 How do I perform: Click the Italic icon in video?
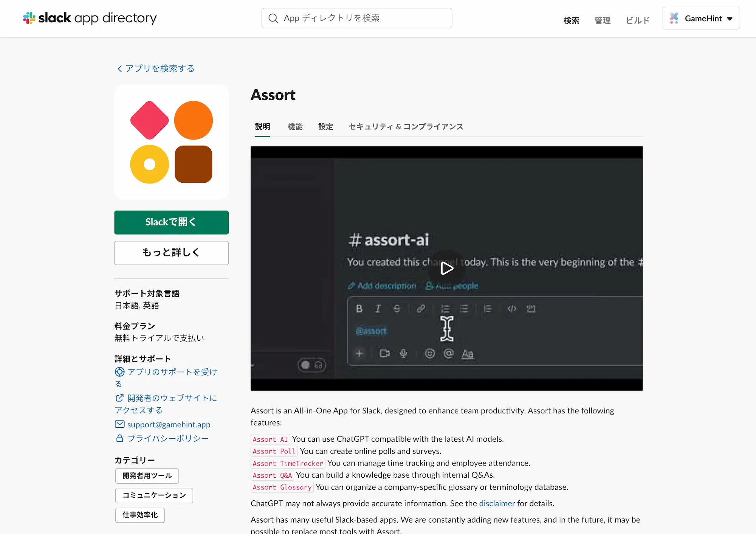(378, 309)
